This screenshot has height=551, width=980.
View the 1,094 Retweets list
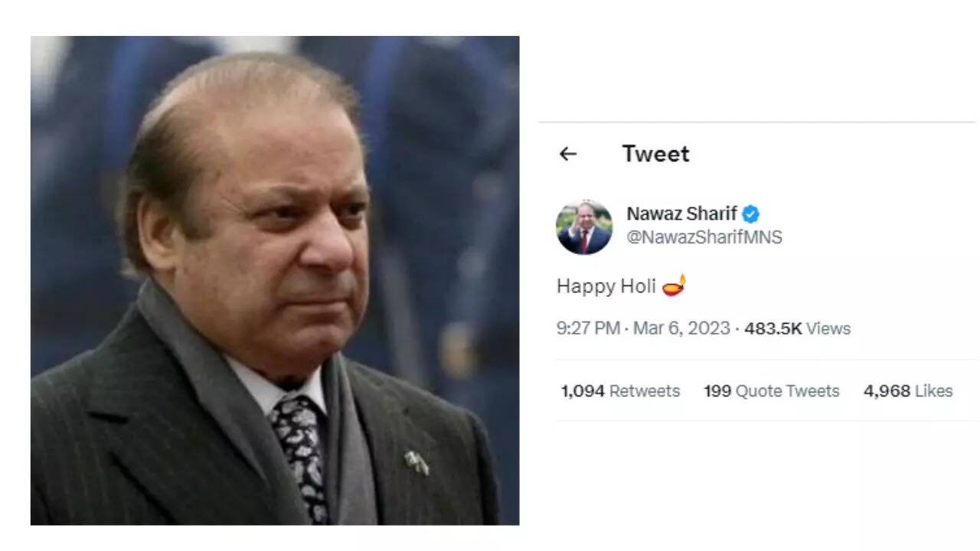pyautogui.click(x=620, y=391)
